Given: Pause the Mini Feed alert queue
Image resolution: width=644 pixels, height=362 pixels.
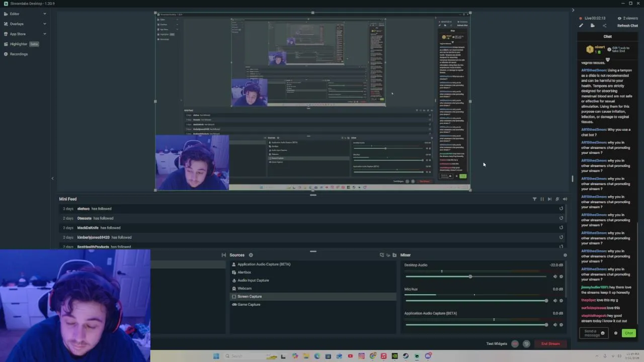Looking at the screenshot, I should point(542,199).
